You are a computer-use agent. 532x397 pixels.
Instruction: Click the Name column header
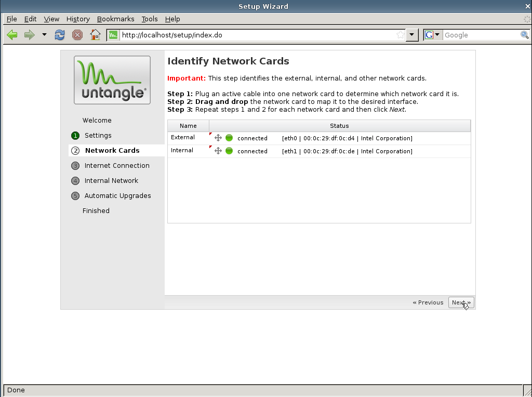coord(188,126)
